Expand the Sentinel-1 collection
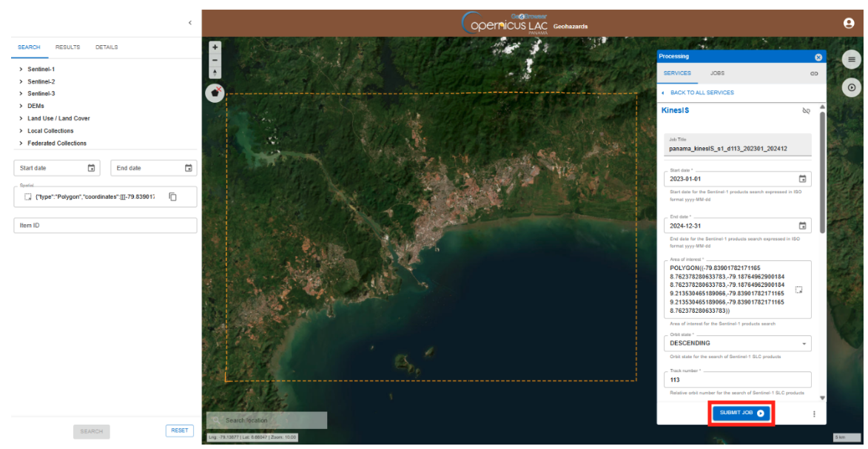 (x=21, y=69)
